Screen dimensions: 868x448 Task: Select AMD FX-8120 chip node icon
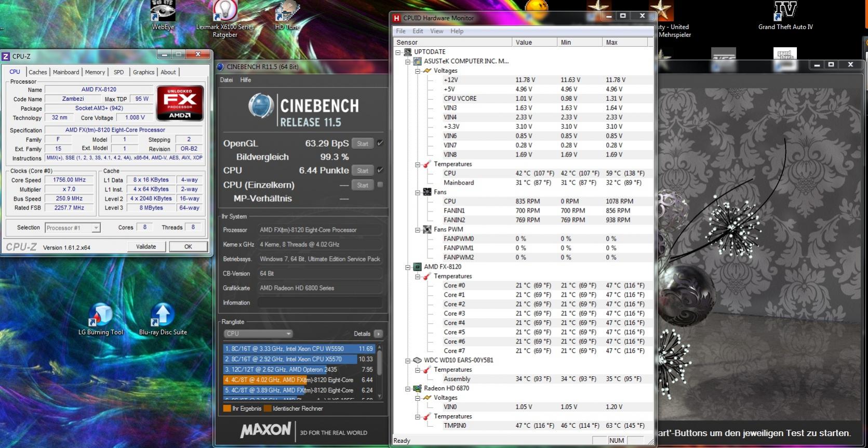pyautogui.click(x=417, y=267)
